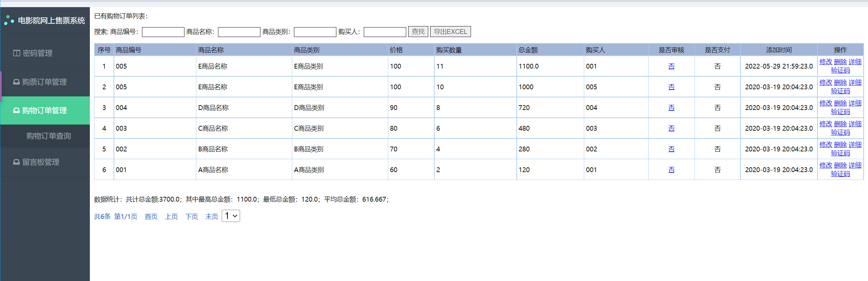Focus the 商品类别 search field

click(x=315, y=32)
